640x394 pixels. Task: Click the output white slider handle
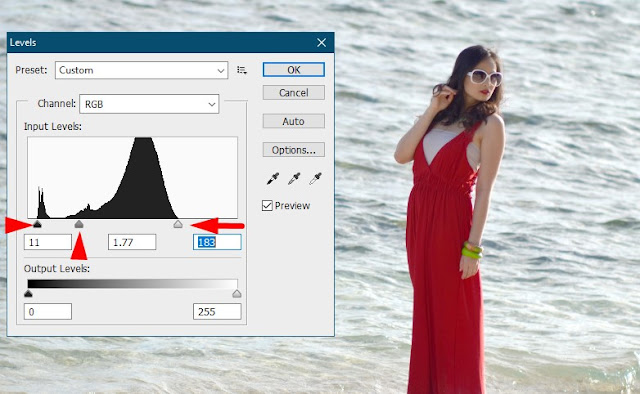(x=237, y=294)
